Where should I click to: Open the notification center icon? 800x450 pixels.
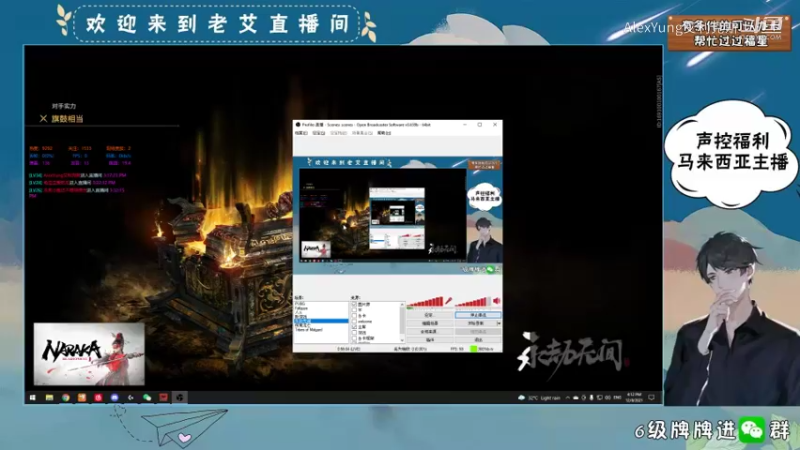652,397
